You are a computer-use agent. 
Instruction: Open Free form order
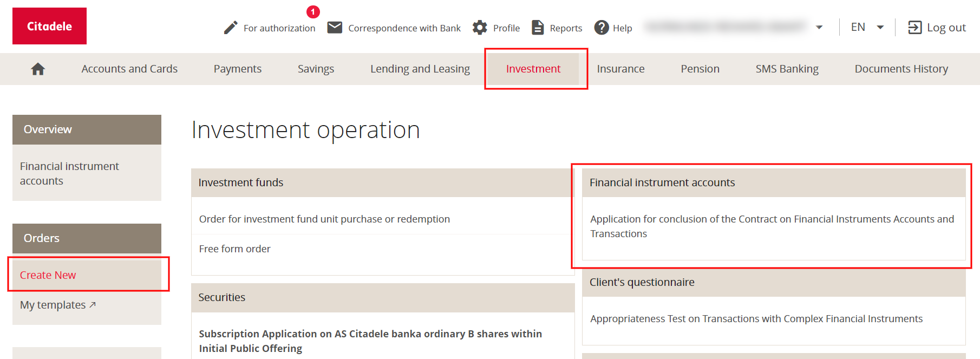[x=234, y=249]
